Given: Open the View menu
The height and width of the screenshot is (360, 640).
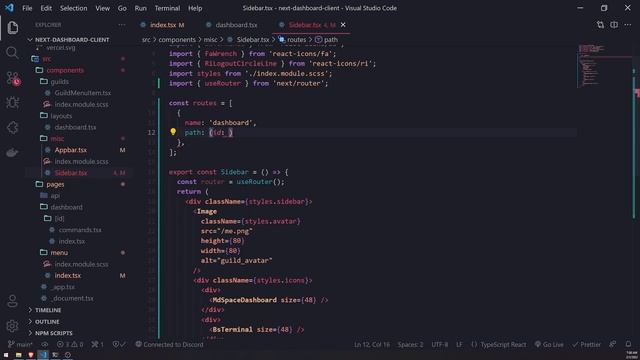Looking at the screenshot, I should coord(102,8).
